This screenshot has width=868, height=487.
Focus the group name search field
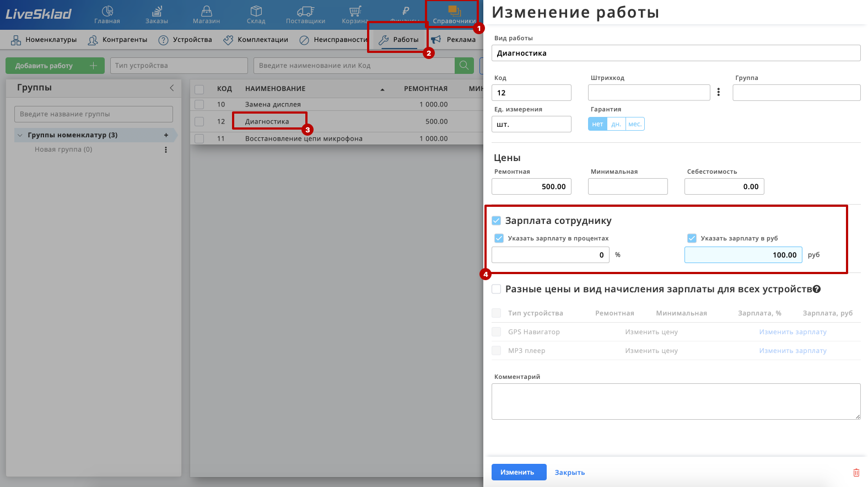94,114
